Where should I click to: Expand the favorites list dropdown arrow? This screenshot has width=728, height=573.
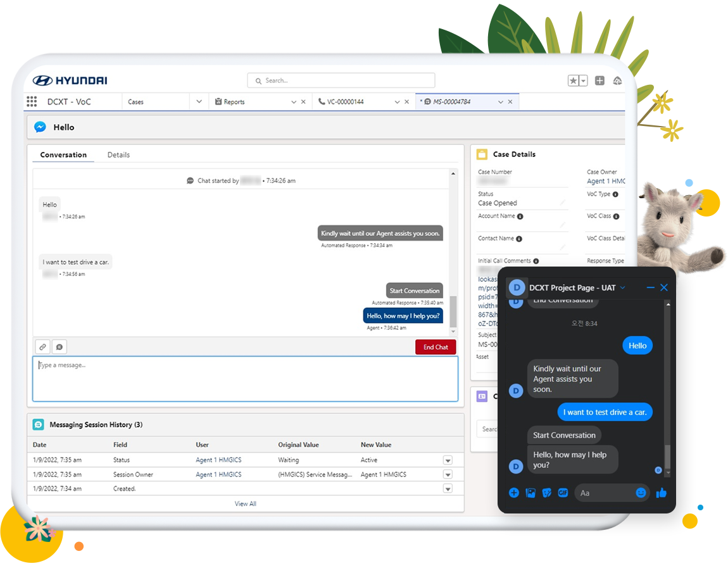pos(584,81)
